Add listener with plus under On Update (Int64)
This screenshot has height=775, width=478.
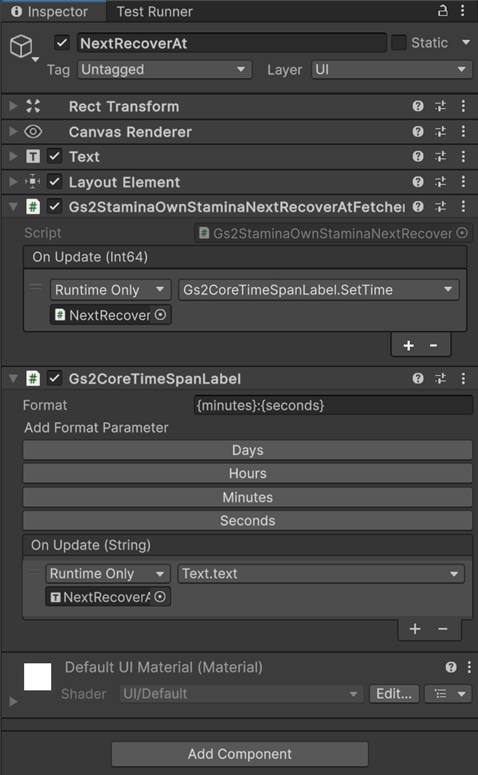[408, 345]
